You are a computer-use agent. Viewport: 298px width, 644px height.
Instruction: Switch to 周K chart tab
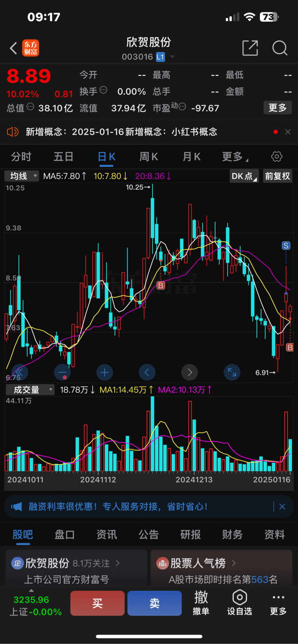point(149,157)
